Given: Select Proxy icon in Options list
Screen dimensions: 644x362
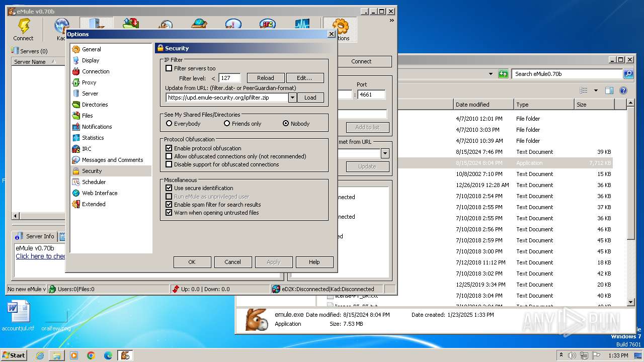Looking at the screenshot, I should 76,82.
